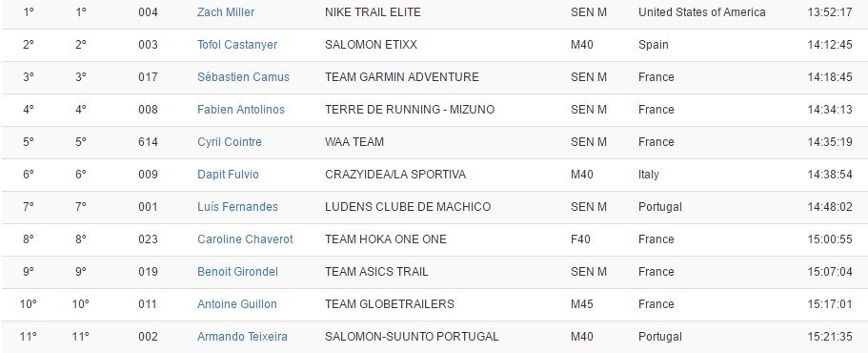This screenshot has width=868, height=353.
Task: Select the M45 category cell
Action: pos(581,303)
